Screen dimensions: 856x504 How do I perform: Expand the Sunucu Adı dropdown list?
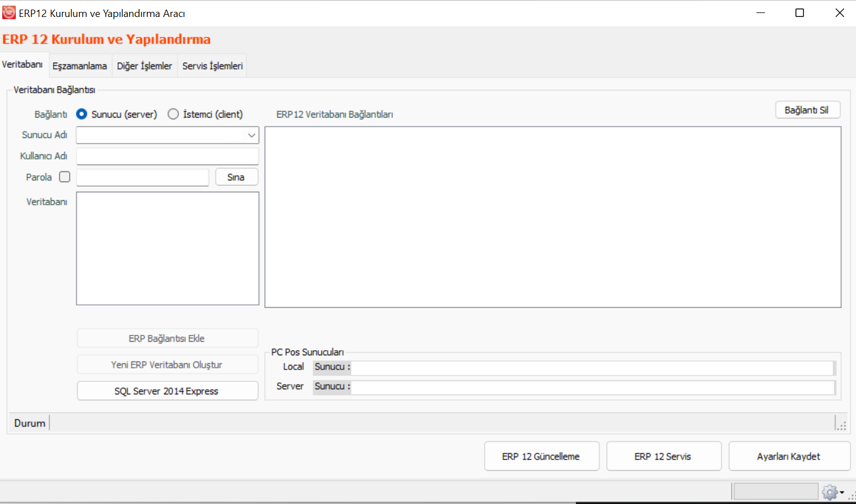251,135
